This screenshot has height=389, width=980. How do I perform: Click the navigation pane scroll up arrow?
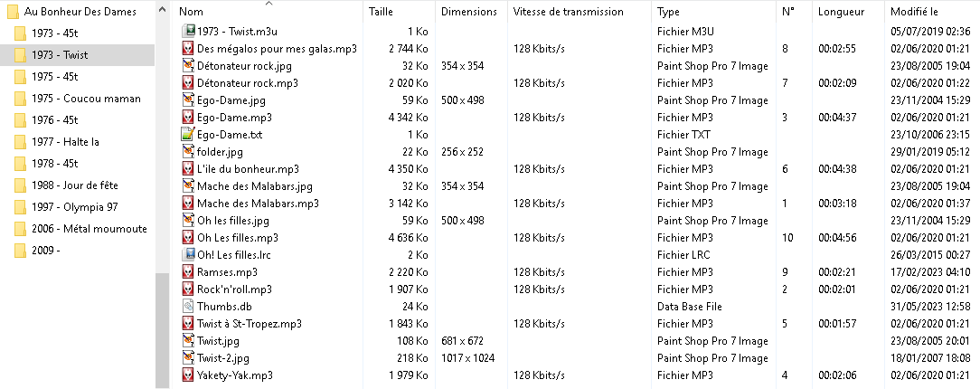tap(162, 10)
